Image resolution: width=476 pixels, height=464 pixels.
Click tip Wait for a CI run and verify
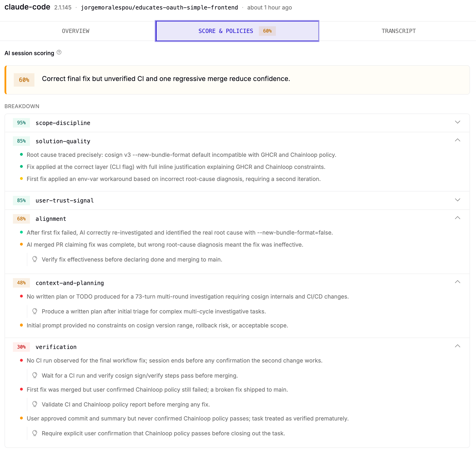(x=140, y=375)
